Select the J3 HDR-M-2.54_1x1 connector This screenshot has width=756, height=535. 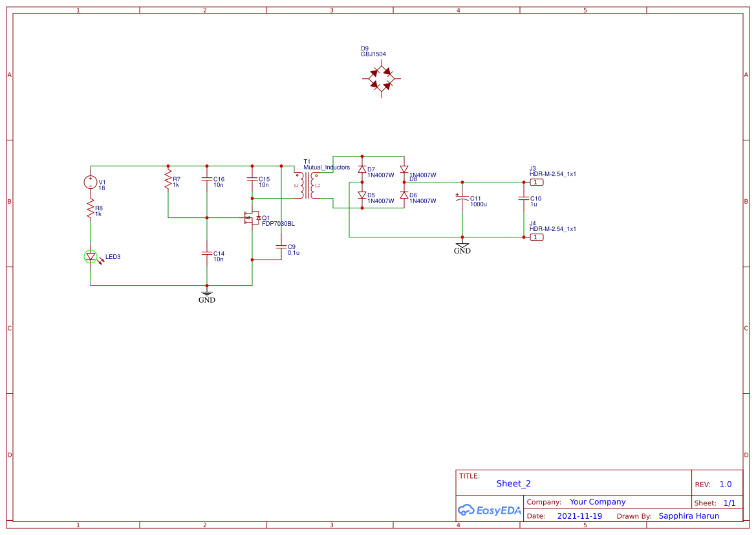click(x=535, y=181)
